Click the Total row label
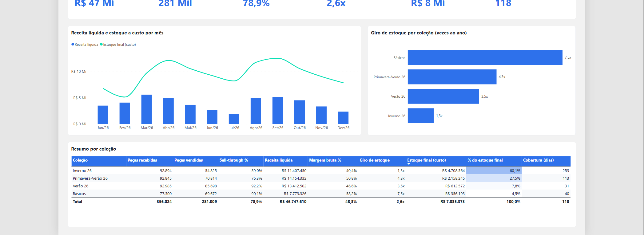 [78, 202]
